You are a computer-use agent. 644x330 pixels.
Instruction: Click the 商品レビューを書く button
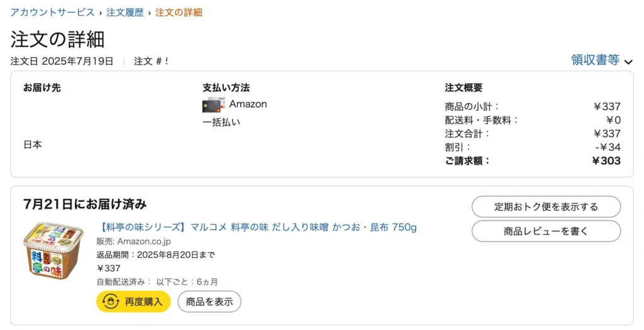click(546, 231)
